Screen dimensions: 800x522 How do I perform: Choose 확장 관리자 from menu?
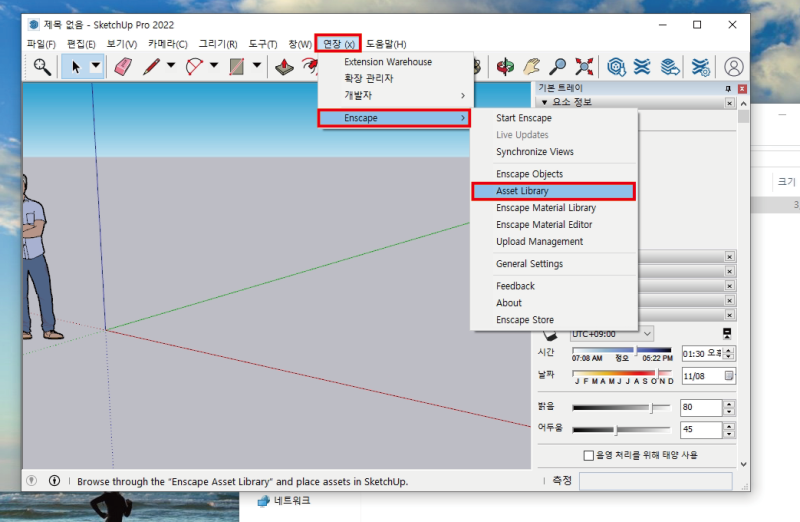(x=394, y=79)
